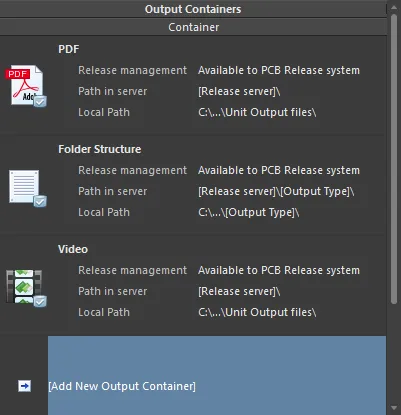Toggle the checkmark badge on Video icon
Image resolution: width=401 pixels, height=415 pixels.
pos(40,301)
